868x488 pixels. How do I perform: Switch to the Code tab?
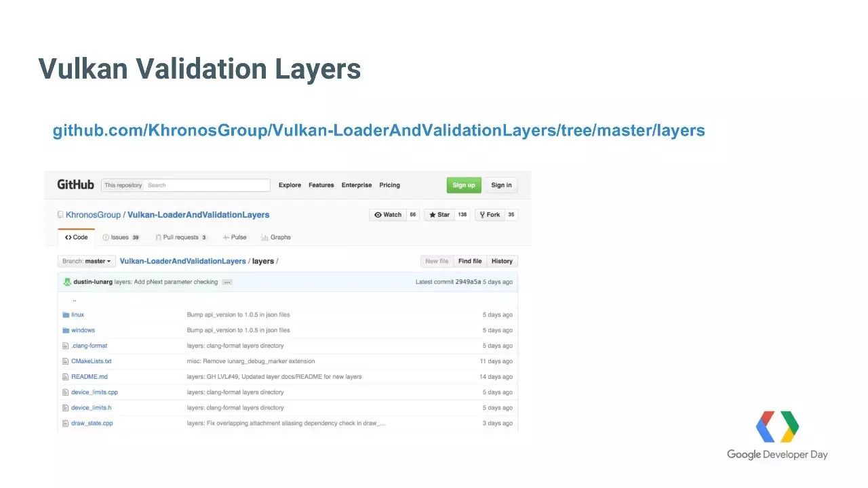point(77,237)
